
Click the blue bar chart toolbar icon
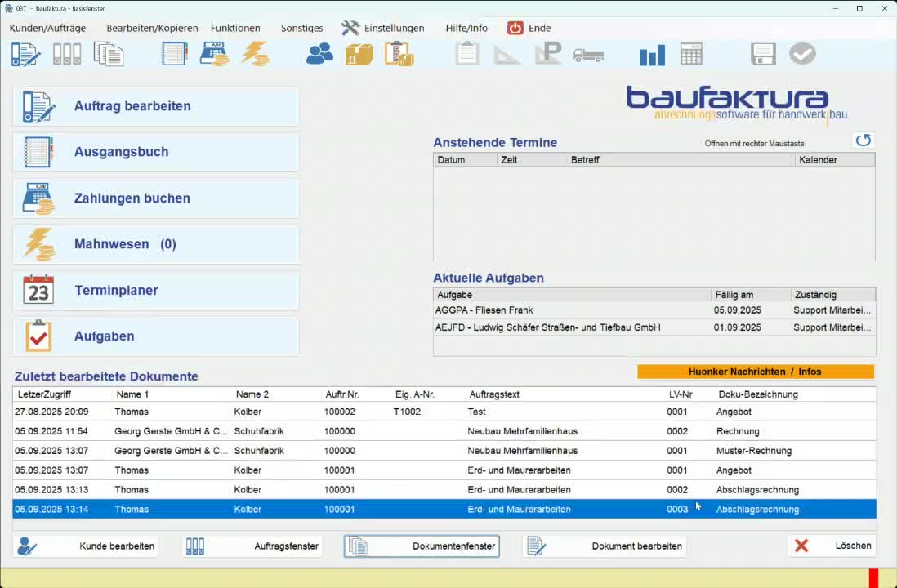click(x=652, y=55)
